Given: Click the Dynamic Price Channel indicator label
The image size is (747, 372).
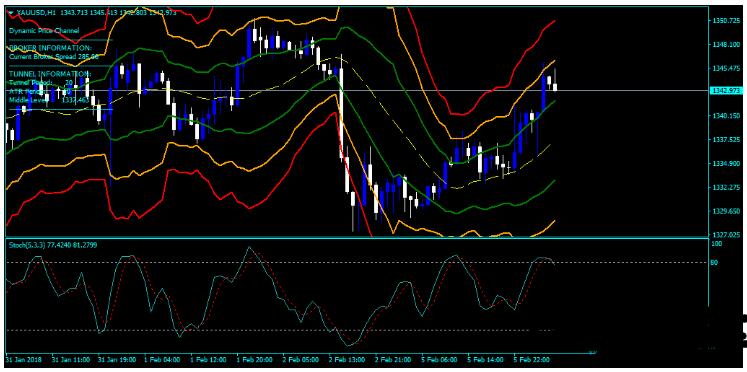Looking at the screenshot, I should tap(44, 30).
